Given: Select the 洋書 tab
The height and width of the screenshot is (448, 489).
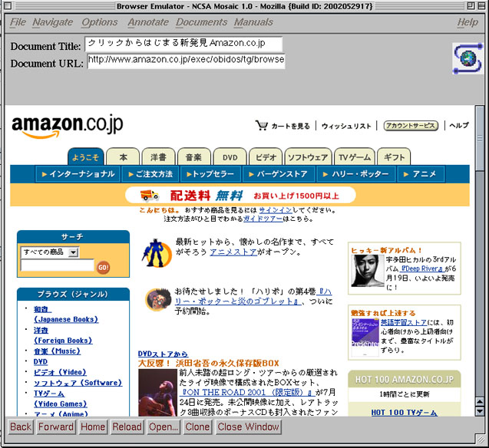Looking at the screenshot, I should (158, 156).
